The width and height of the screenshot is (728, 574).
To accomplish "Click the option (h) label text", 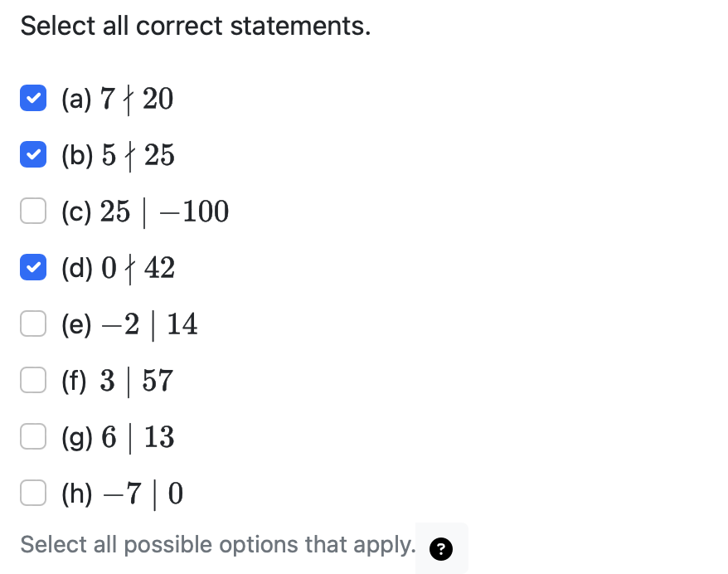I will tap(120, 493).
